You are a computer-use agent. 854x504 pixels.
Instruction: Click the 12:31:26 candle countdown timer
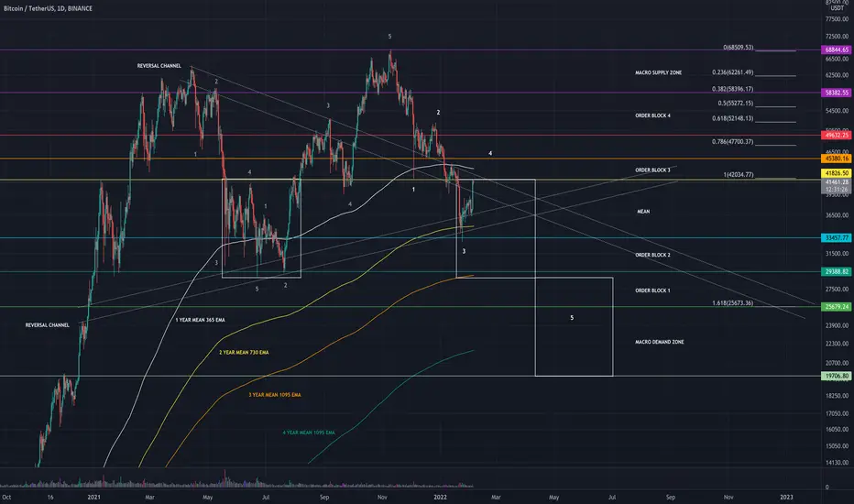pyautogui.click(x=836, y=190)
